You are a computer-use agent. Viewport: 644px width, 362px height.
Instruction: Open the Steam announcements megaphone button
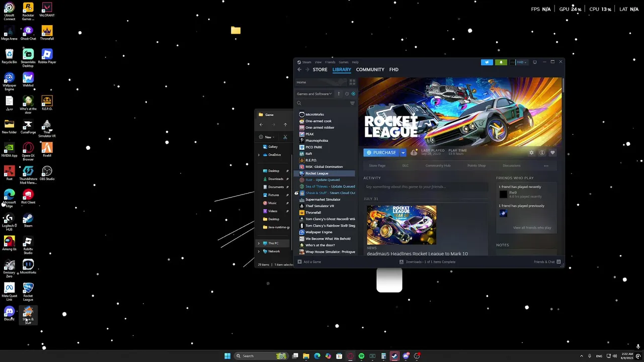pos(487,62)
